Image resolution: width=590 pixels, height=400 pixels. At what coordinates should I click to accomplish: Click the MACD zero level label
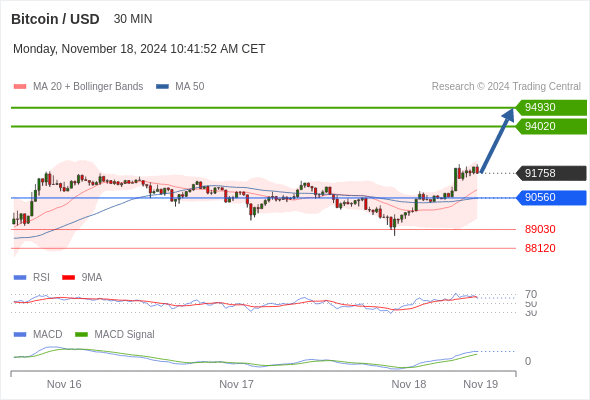[x=528, y=361]
